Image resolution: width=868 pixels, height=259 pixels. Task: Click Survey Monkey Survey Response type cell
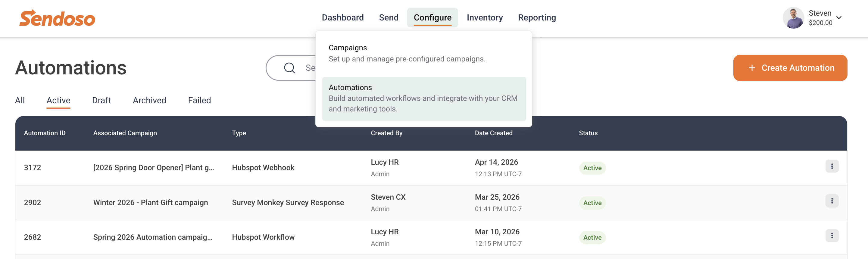click(x=288, y=202)
